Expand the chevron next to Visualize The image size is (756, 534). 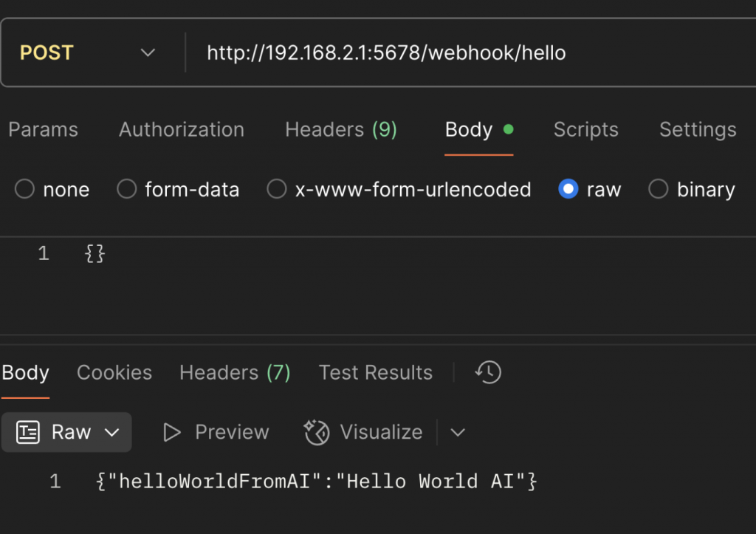[458, 432]
